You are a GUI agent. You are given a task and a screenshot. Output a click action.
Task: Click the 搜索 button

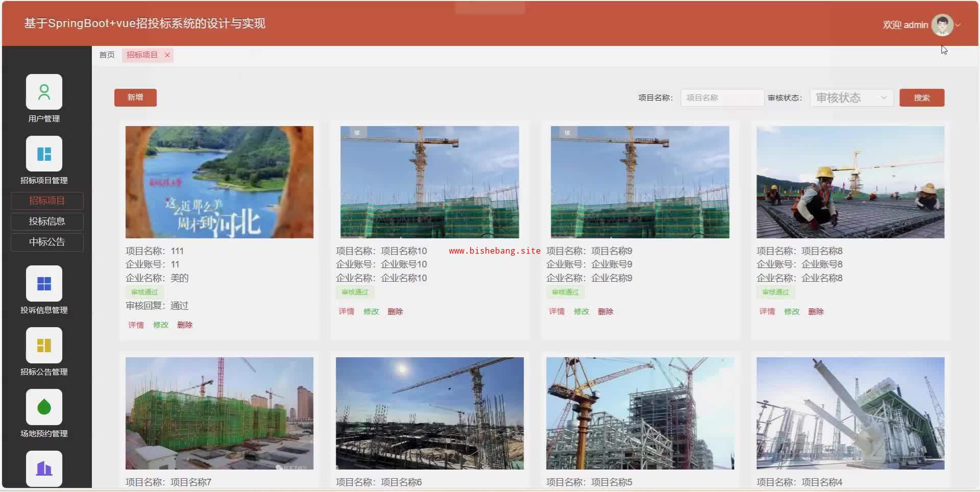pyautogui.click(x=922, y=97)
